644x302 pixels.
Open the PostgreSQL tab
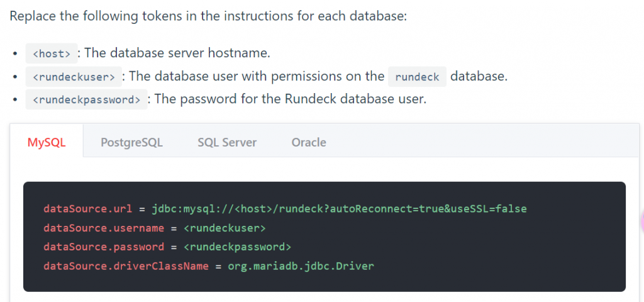point(131,142)
